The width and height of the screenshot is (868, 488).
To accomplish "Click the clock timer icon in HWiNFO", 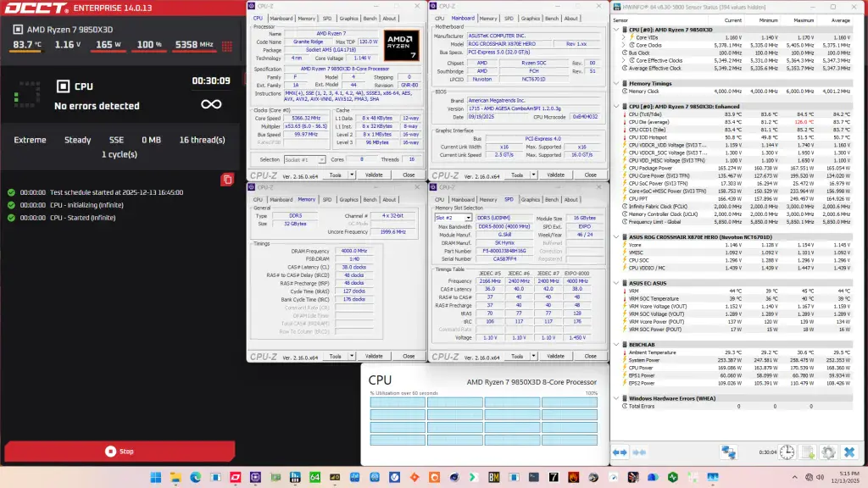I will pos(787,451).
